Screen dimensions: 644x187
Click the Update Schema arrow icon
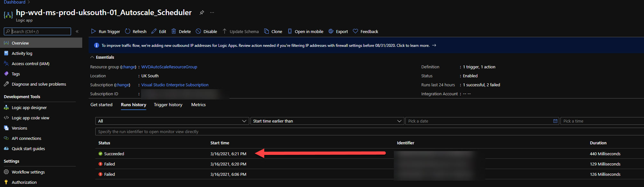click(225, 31)
